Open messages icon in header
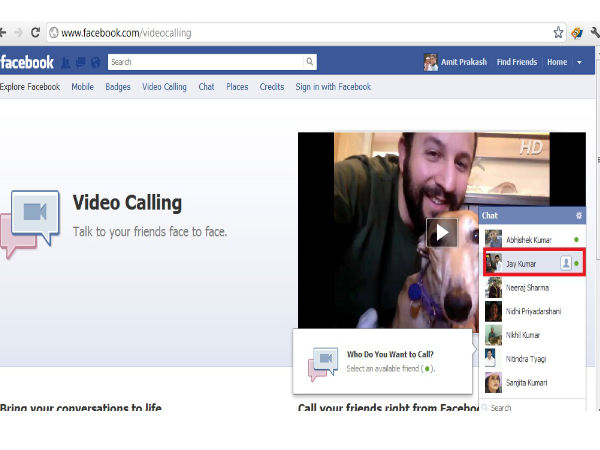This screenshot has width=600, height=450. pos(81,62)
